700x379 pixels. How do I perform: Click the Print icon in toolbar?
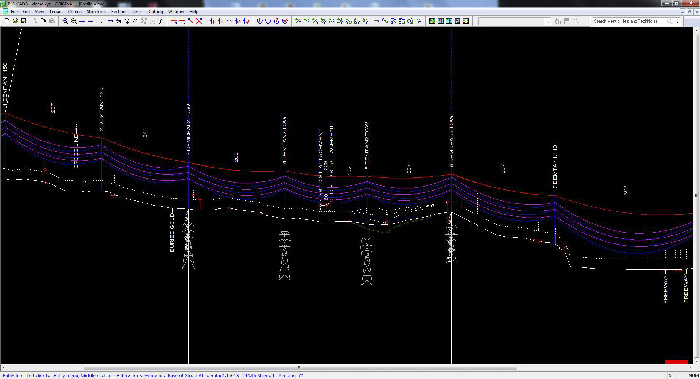click(x=52, y=21)
